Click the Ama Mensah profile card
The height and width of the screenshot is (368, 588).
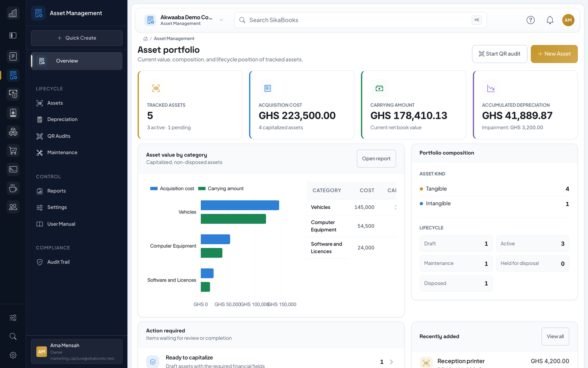pos(77,351)
